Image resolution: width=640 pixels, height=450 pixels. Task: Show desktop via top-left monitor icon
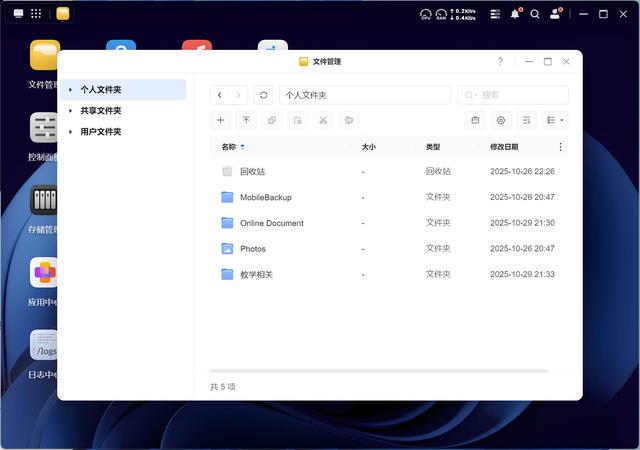18,14
